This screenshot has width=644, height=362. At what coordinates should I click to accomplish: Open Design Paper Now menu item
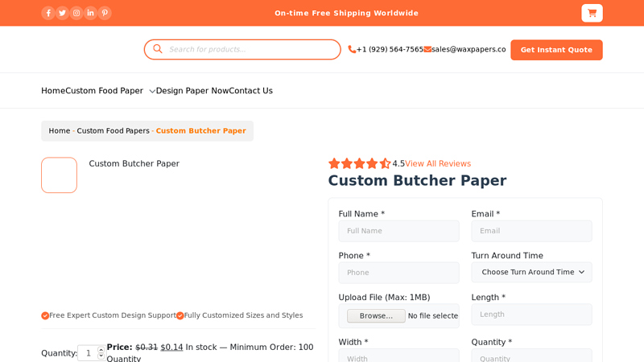tap(192, 91)
